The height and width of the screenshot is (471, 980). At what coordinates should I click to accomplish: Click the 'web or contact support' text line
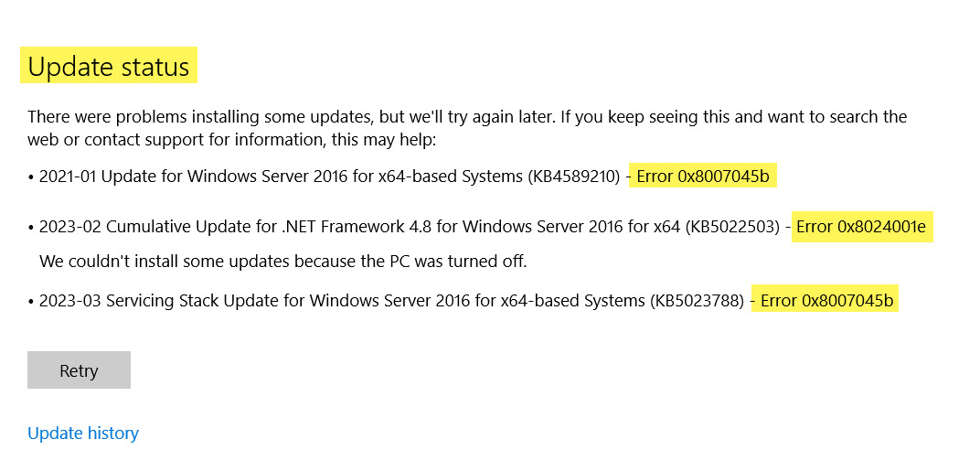tap(232, 141)
